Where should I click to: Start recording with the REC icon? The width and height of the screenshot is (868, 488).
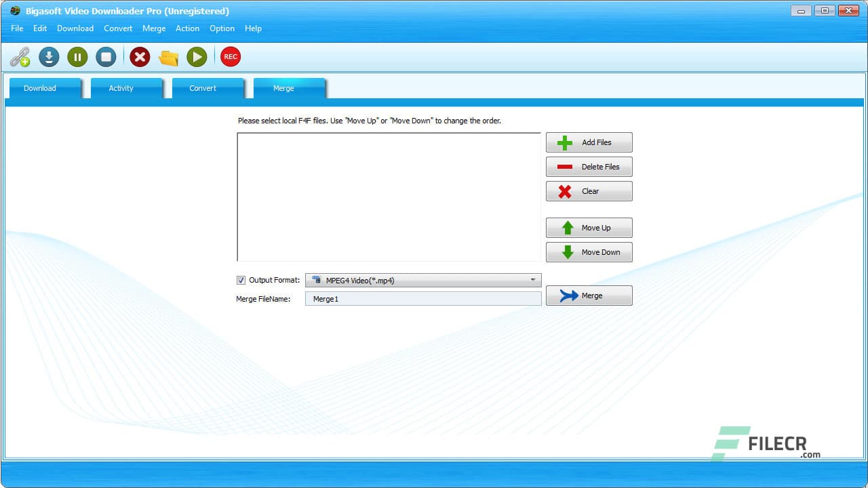230,57
